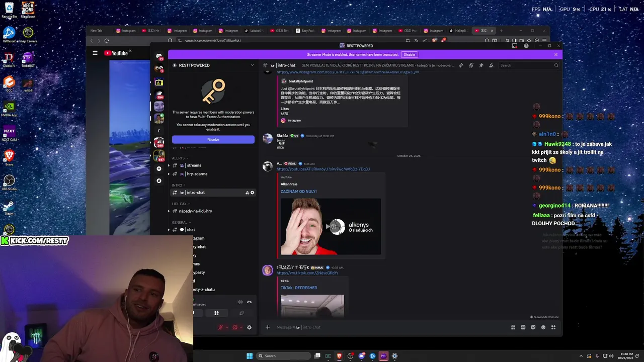644x362 pixels.
Task: Disconnect from voice call icon
Action: (x=249, y=302)
